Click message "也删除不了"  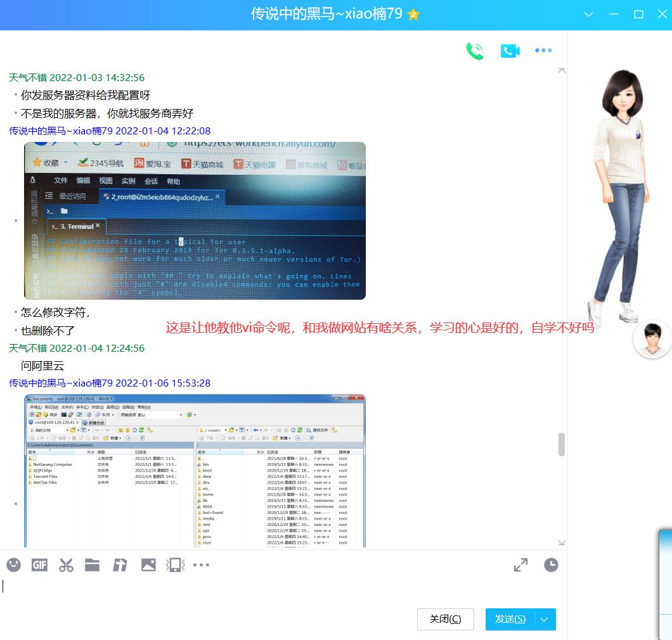tap(48, 331)
